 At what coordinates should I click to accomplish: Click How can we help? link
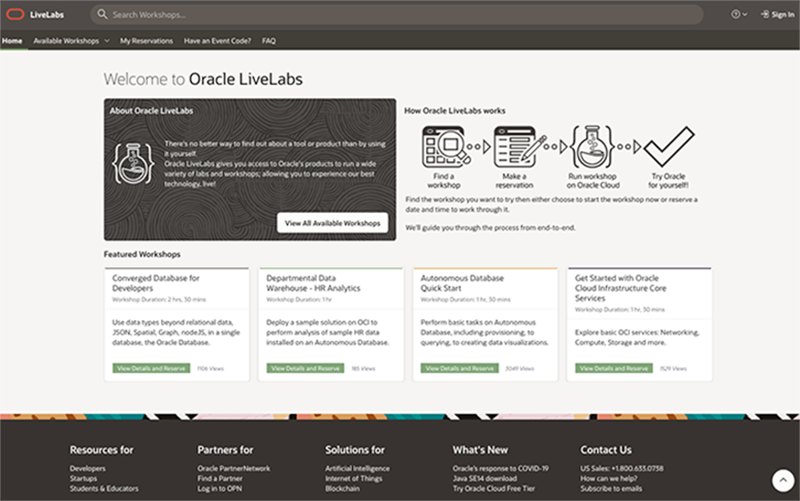pos(609,479)
